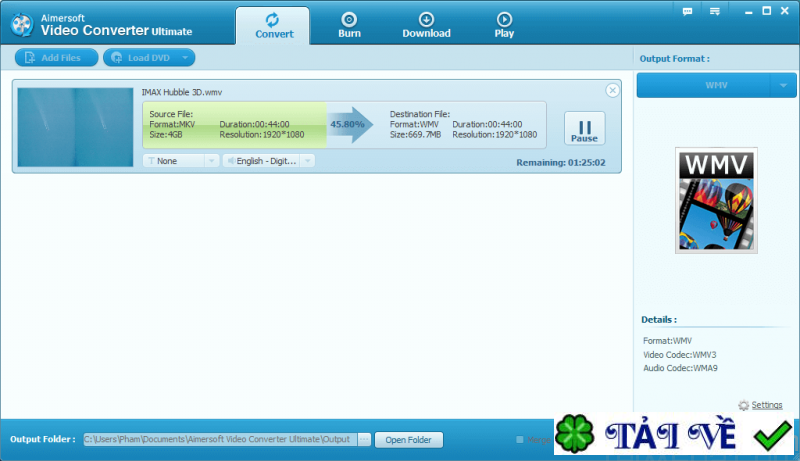800x461 pixels.
Task: Click the Output Folder path field
Action: (x=220, y=439)
